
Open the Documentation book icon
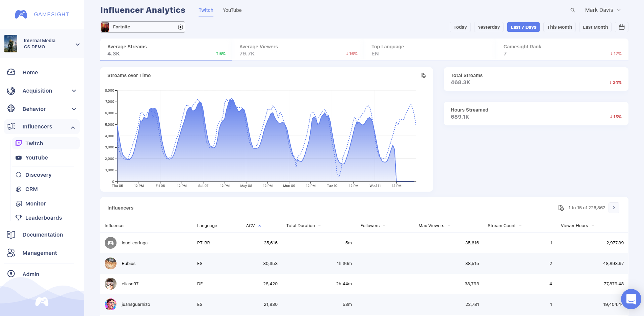coord(11,235)
